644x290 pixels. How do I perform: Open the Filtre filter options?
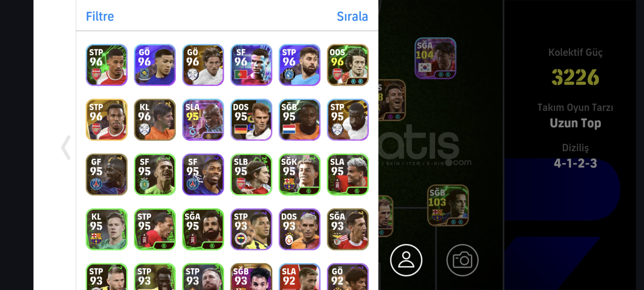(x=100, y=16)
